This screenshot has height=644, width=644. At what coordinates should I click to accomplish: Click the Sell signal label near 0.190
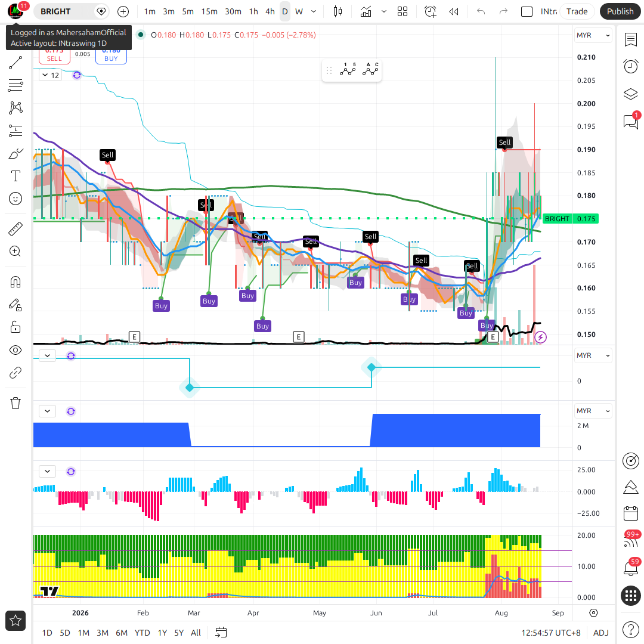click(x=504, y=143)
